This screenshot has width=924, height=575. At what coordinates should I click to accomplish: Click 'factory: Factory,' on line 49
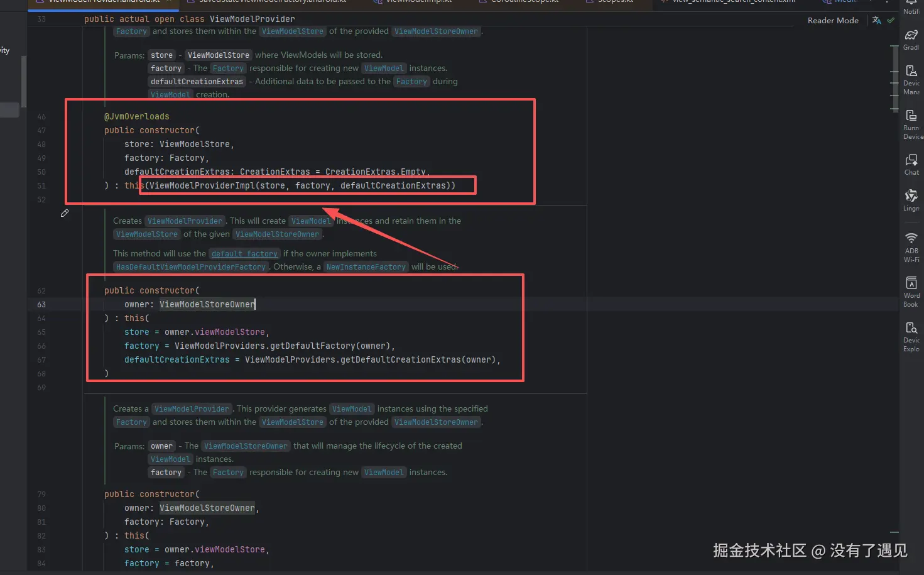(166, 158)
